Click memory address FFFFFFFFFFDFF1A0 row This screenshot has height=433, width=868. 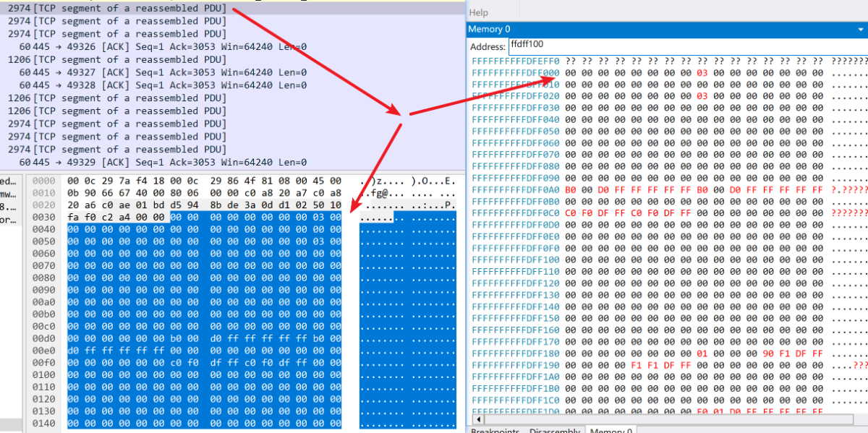tap(669, 376)
